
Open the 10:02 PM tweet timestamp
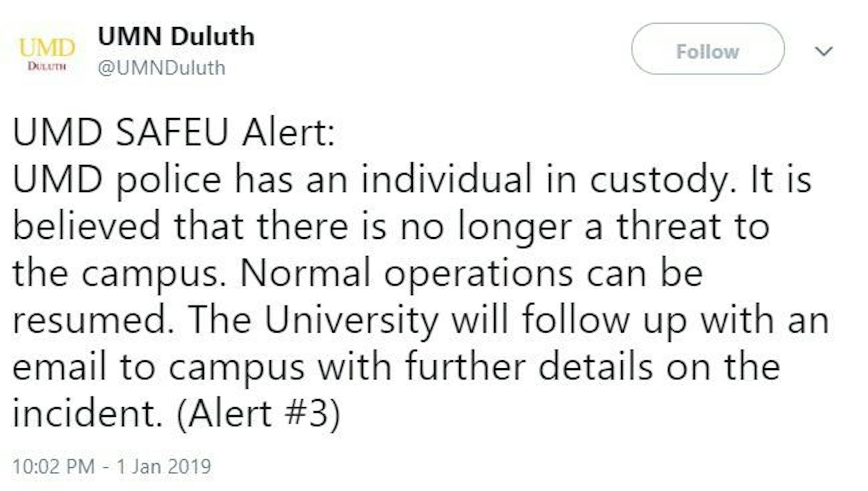pyautogui.click(x=54, y=466)
